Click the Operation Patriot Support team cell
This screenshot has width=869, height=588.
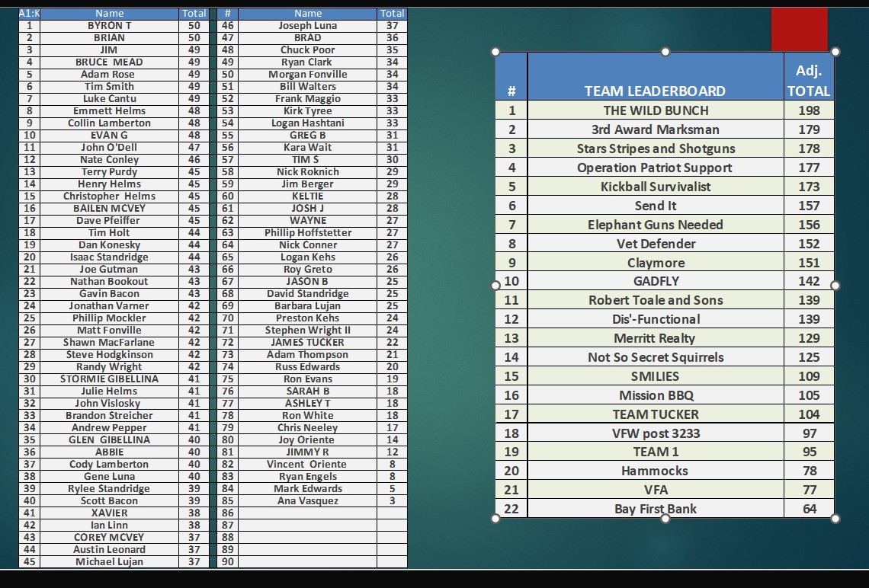click(x=655, y=168)
